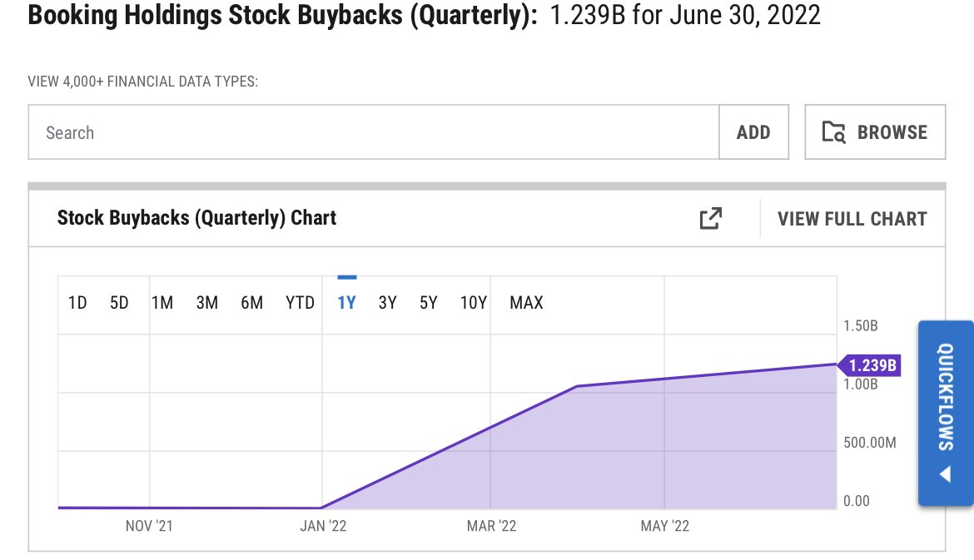Click the pop-out chart icon
This screenshot has width=974, height=560.
pyautogui.click(x=711, y=219)
